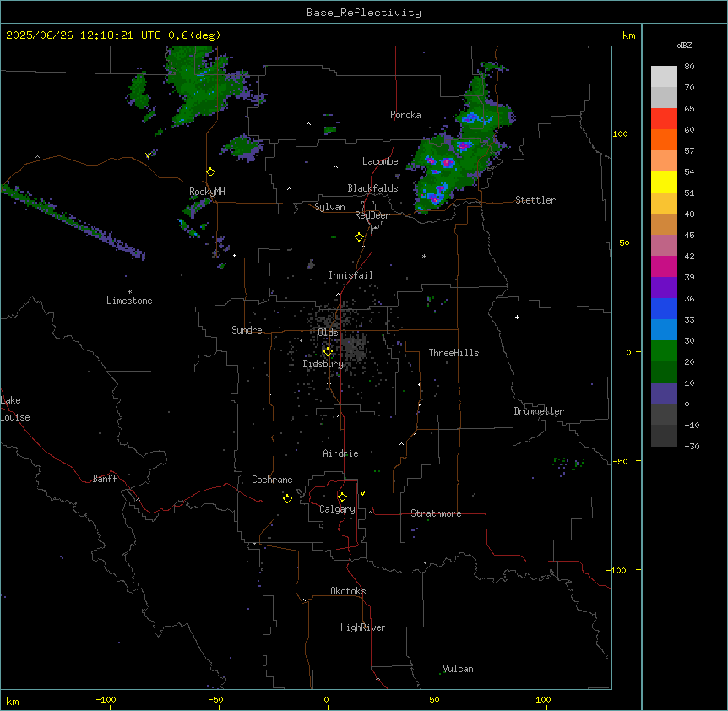The image size is (728, 711).
Task: Click the legend value 45 label
Action: pyautogui.click(x=689, y=236)
